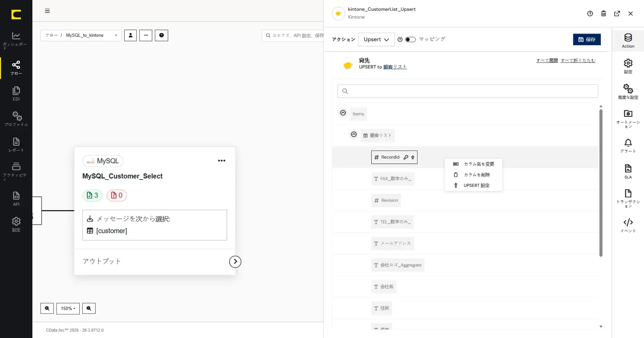Delete the connector with the header trash icon
Image resolution: width=644 pixels, height=338 pixels.
point(603,13)
